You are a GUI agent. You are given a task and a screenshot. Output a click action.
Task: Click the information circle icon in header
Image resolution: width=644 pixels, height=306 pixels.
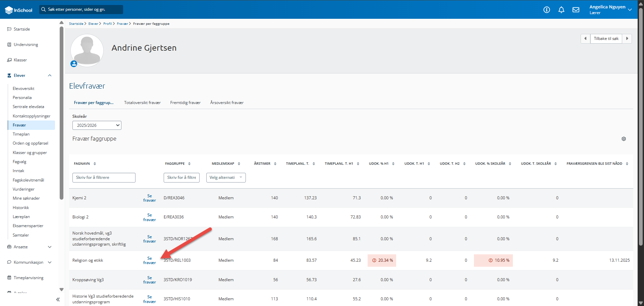[547, 10]
